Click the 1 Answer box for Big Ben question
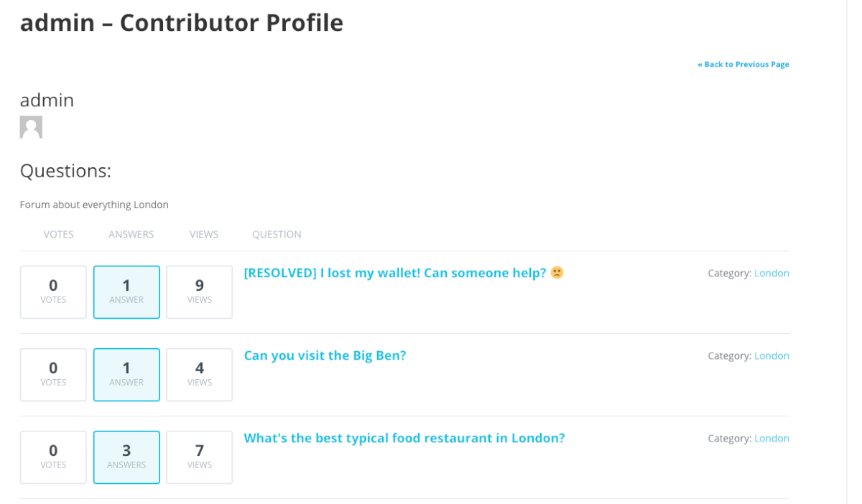Image resolution: width=862 pixels, height=504 pixels. click(126, 375)
